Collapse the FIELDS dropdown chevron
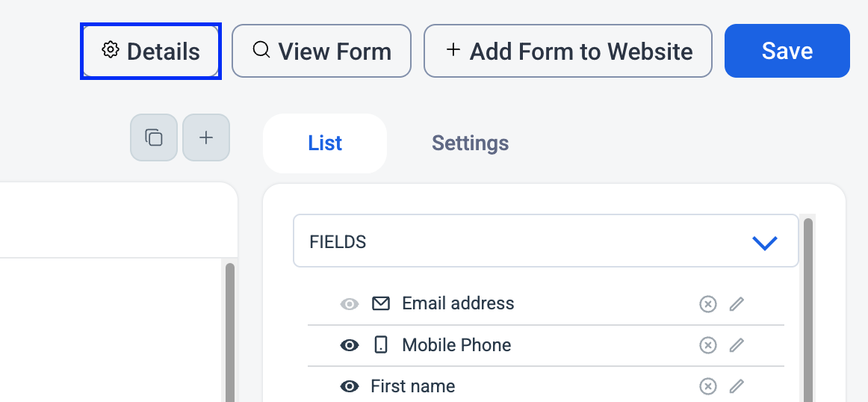The height and width of the screenshot is (402, 868). coord(765,243)
